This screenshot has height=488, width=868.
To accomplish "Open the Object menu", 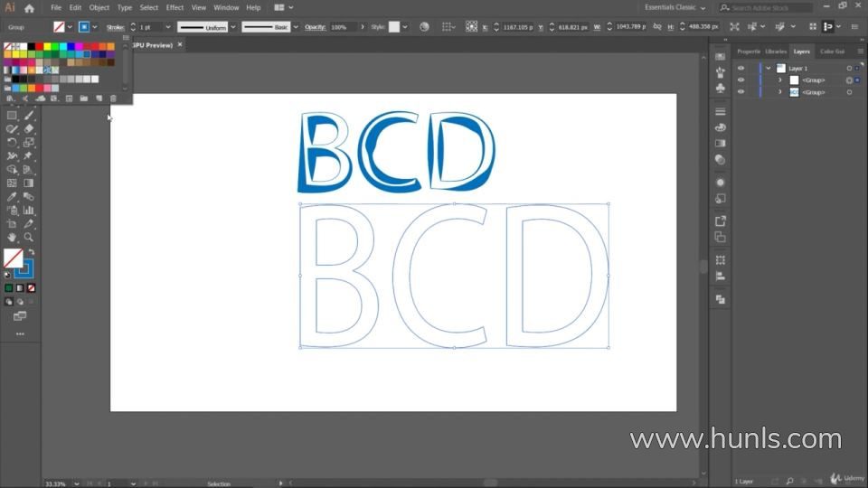I will point(99,8).
